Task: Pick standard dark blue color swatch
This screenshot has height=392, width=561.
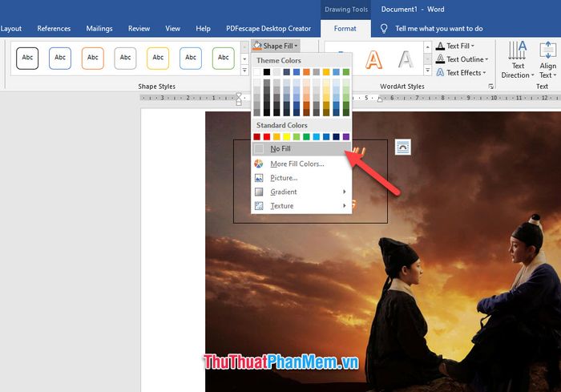Action: (336, 137)
